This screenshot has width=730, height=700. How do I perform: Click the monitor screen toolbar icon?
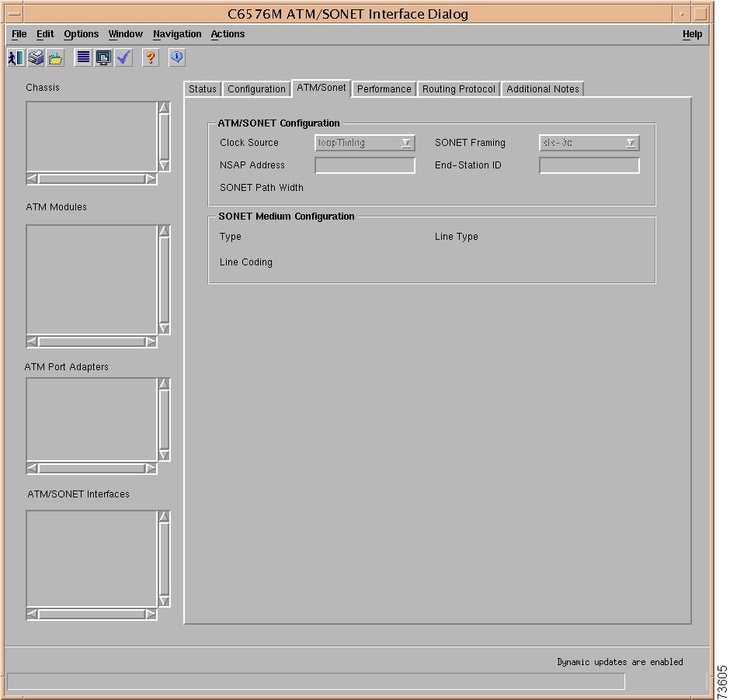pos(103,57)
